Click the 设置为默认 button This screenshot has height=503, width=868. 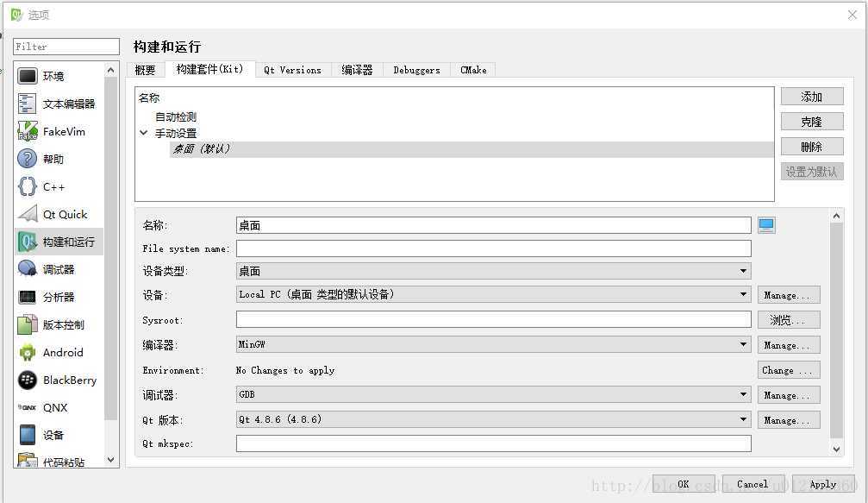coord(812,172)
